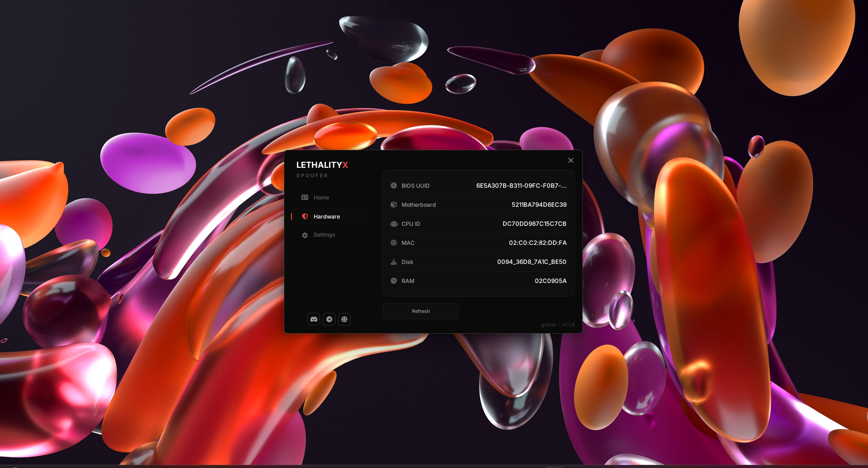The width and height of the screenshot is (868, 468).
Task: Click the RAM label
Action: pyautogui.click(x=408, y=281)
